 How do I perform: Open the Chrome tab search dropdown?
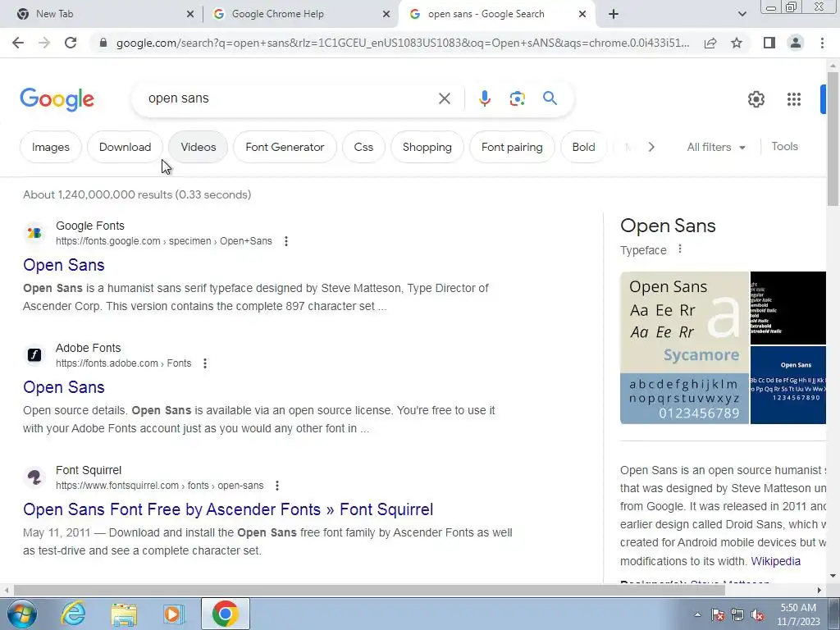pos(742,15)
